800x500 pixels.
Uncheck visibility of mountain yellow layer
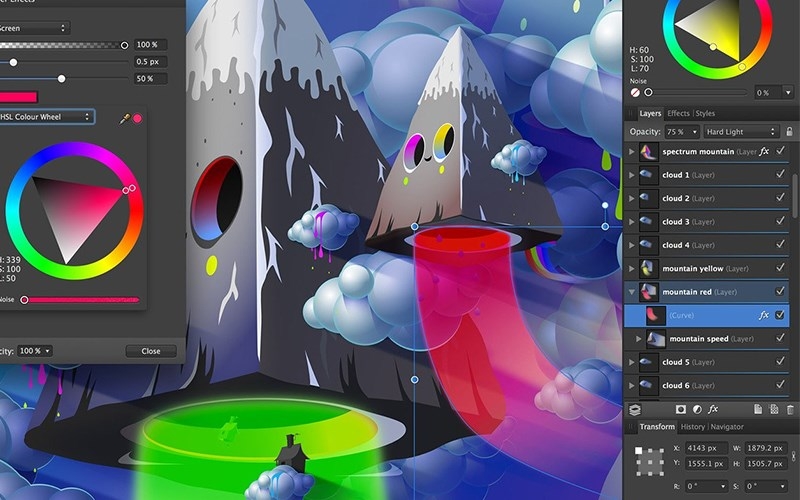(x=780, y=267)
